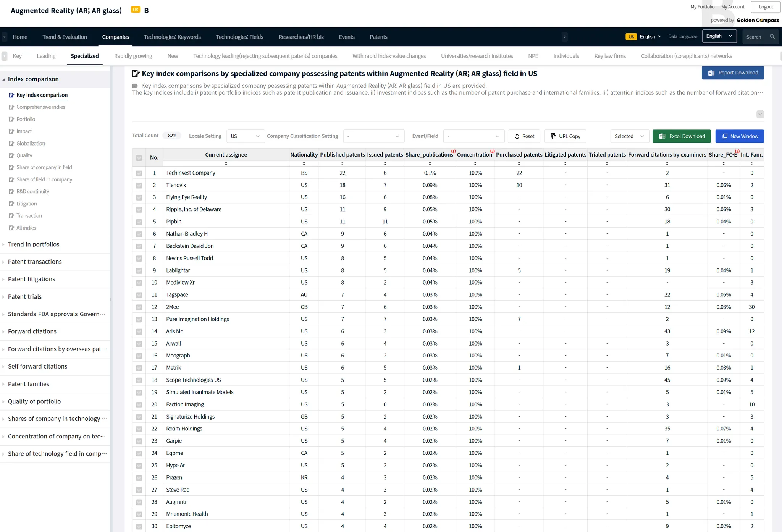Viewport: 782px width, 532px height.
Task: Expand the Patent litigations sidebar section
Action: coord(32,279)
